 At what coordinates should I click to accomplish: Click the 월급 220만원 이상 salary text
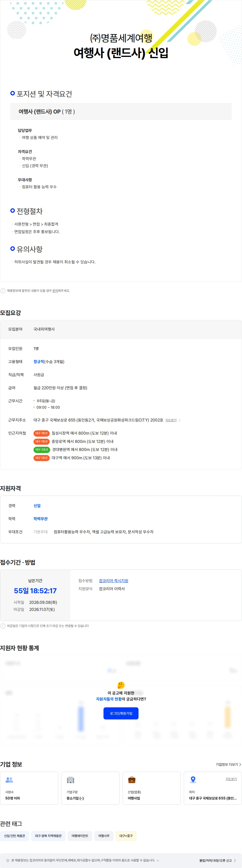click(60, 388)
